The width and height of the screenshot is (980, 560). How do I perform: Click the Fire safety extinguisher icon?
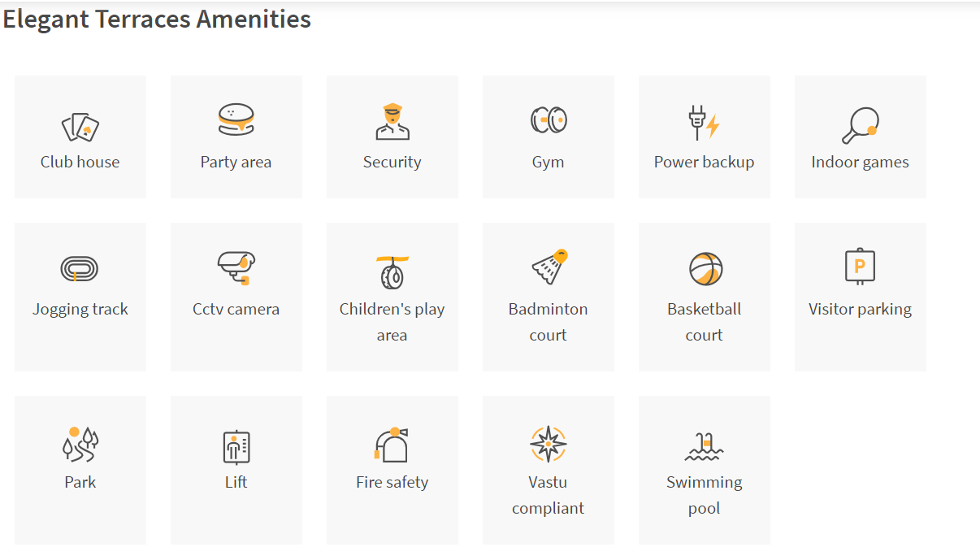392,445
